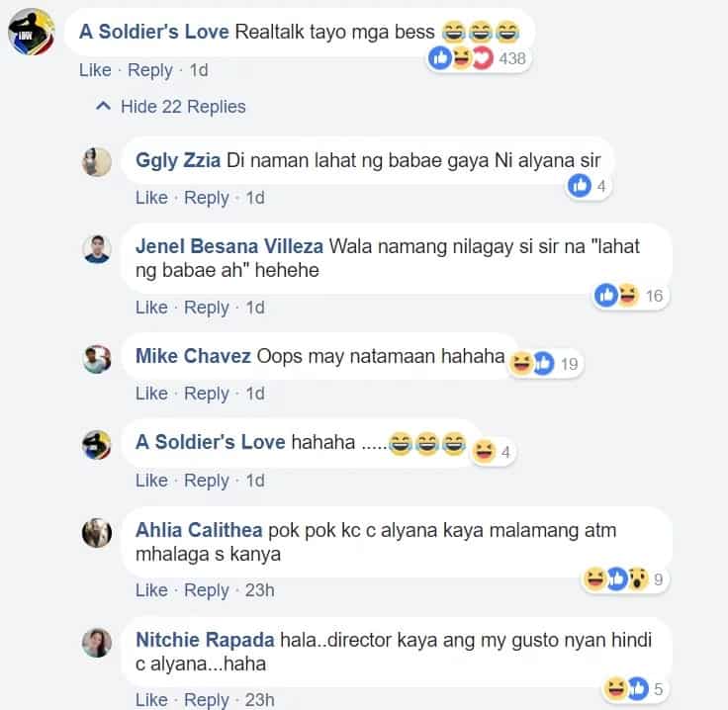Viewport: 728px width, 710px height.
Task: Open reactions on Jenel Besana Villeza's comment
Action: 631,295
